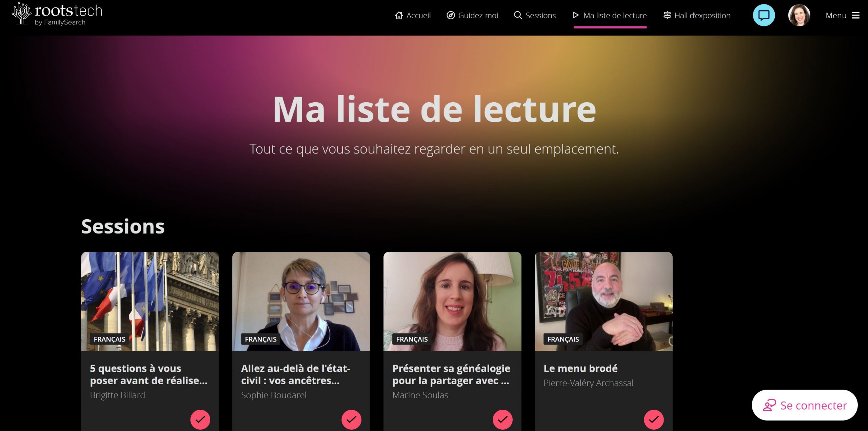
Task: Uncheck Brigitte Billard session from playlist
Action: pyautogui.click(x=200, y=419)
